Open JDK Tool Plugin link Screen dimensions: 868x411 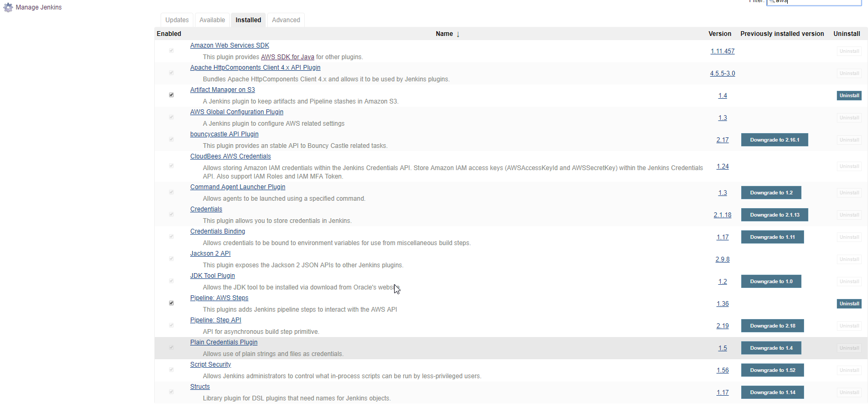[212, 276]
